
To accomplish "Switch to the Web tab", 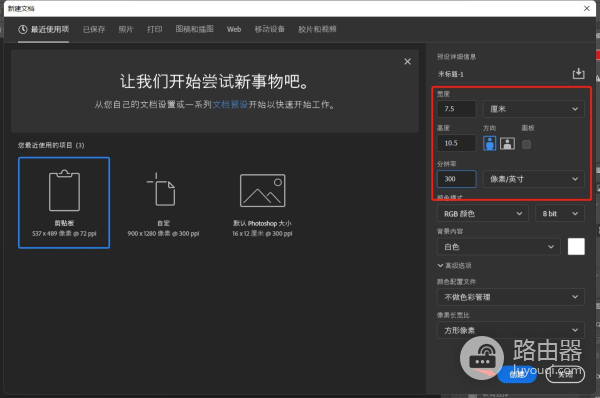I will tap(234, 29).
